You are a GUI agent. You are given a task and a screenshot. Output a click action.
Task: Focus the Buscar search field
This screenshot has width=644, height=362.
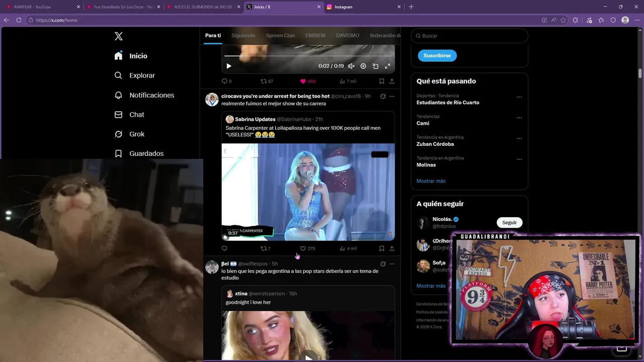[469, 36]
